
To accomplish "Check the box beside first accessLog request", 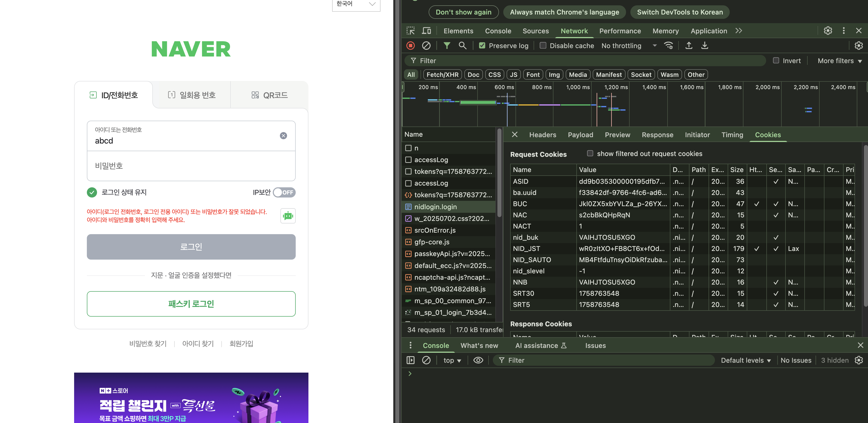I will point(408,160).
